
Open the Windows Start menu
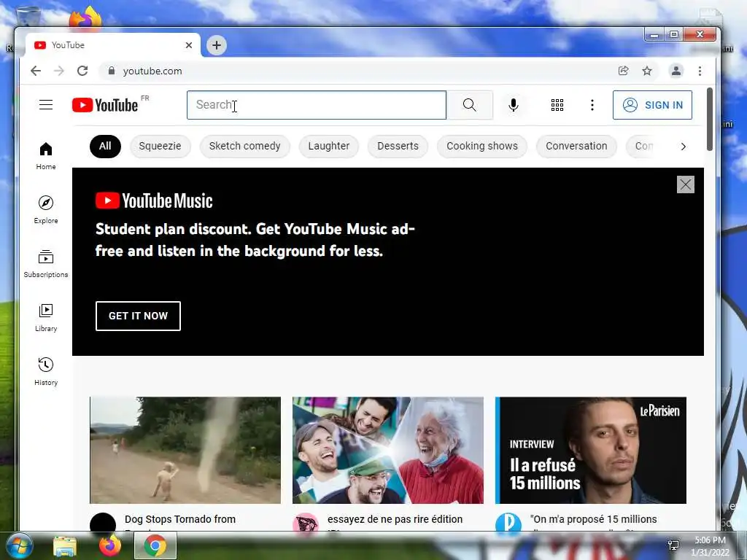click(x=20, y=545)
